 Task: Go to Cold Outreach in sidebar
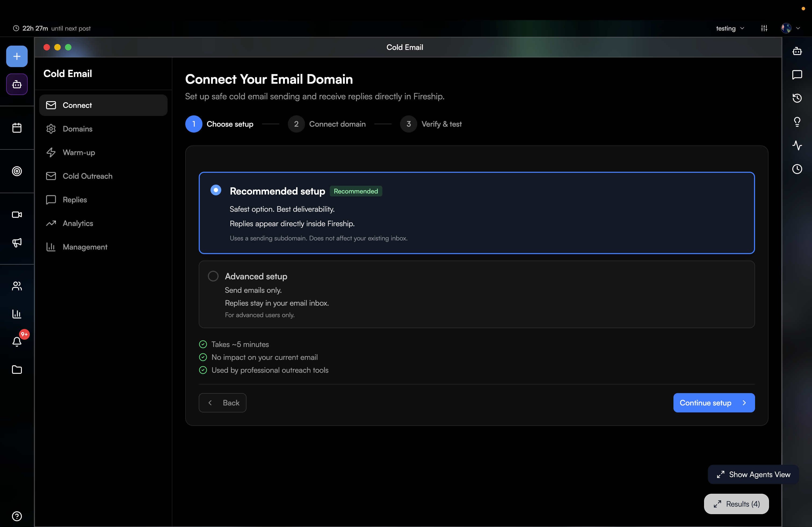pyautogui.click(x=87, y=176)
